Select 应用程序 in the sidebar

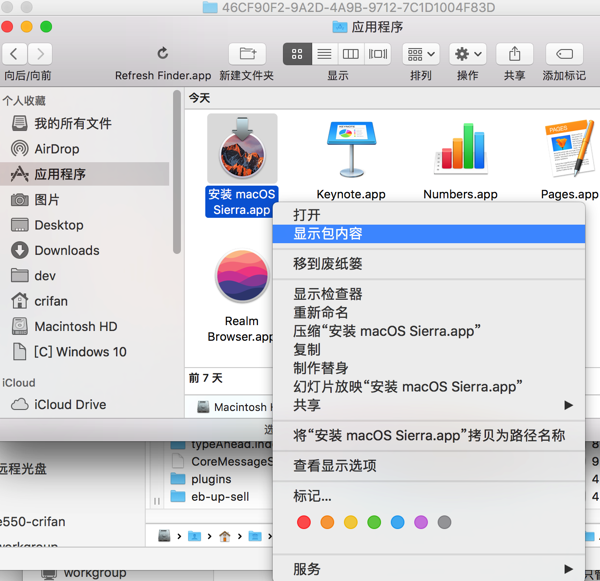tap(84, 174)
